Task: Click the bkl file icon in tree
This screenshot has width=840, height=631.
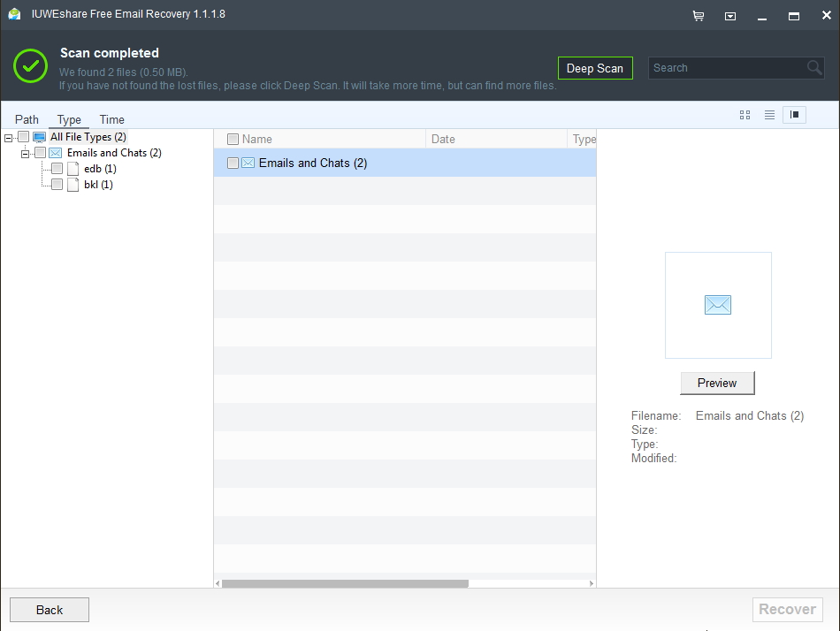Action: tap(73, 185)
